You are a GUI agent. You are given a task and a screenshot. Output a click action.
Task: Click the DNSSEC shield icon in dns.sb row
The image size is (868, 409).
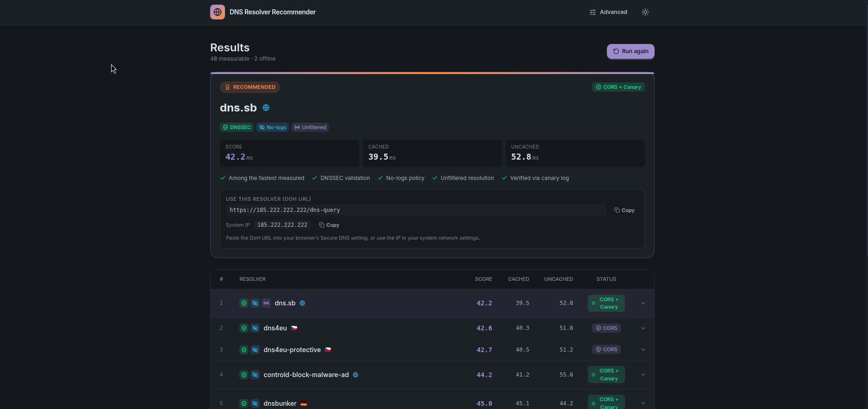pyautogui.click(x=244, y=303)
